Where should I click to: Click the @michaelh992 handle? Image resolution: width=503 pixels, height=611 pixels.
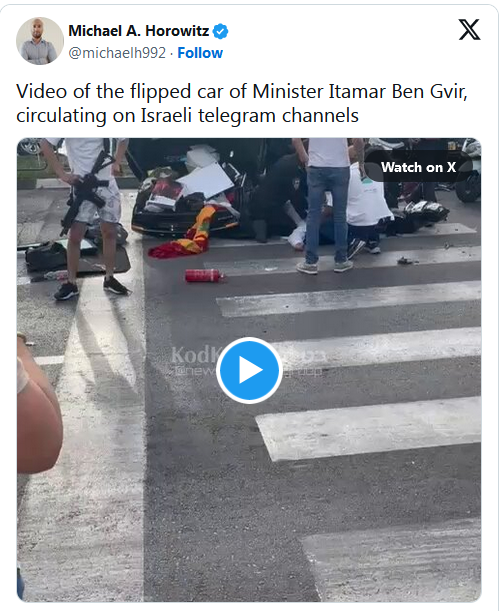117,53
